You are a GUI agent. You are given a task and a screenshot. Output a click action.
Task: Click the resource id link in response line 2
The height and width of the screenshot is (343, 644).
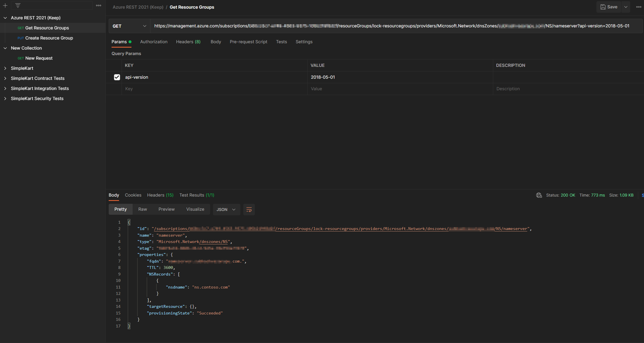341,229
